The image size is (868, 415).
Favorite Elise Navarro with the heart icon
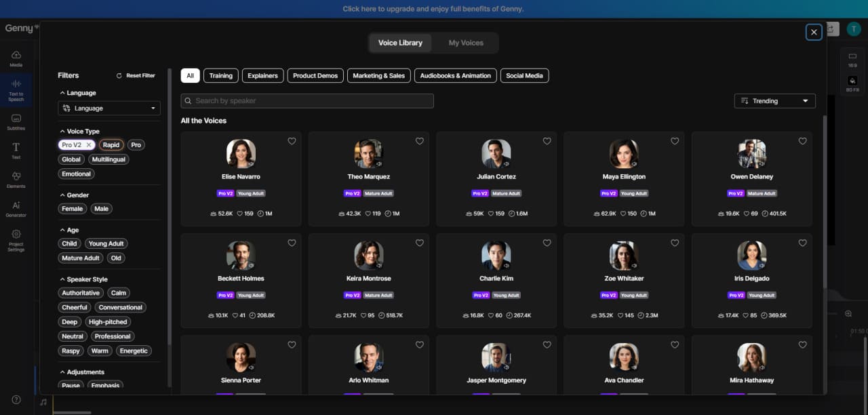click(x=292, y=141)
